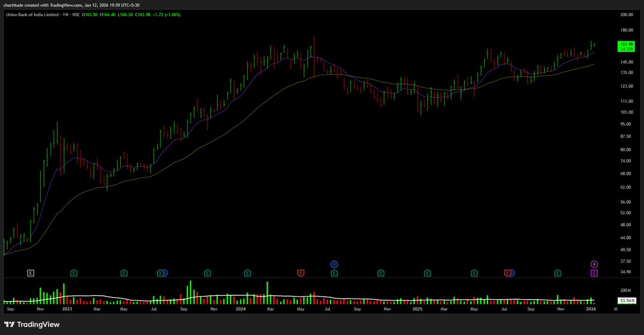644x335 pixels.
Task: Click the '2025' label on time axis
Action: tap(417, 309)
